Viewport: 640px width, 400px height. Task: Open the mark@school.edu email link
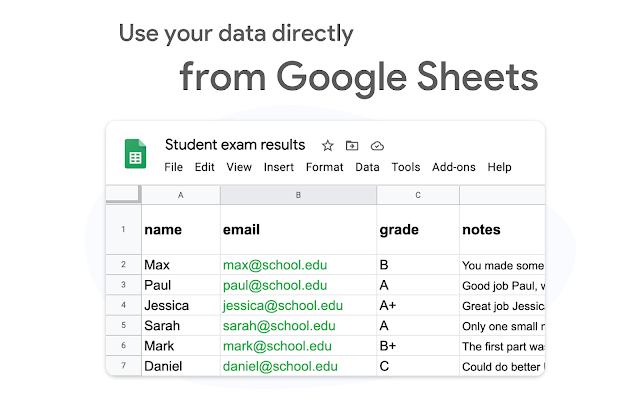point(277,346)
